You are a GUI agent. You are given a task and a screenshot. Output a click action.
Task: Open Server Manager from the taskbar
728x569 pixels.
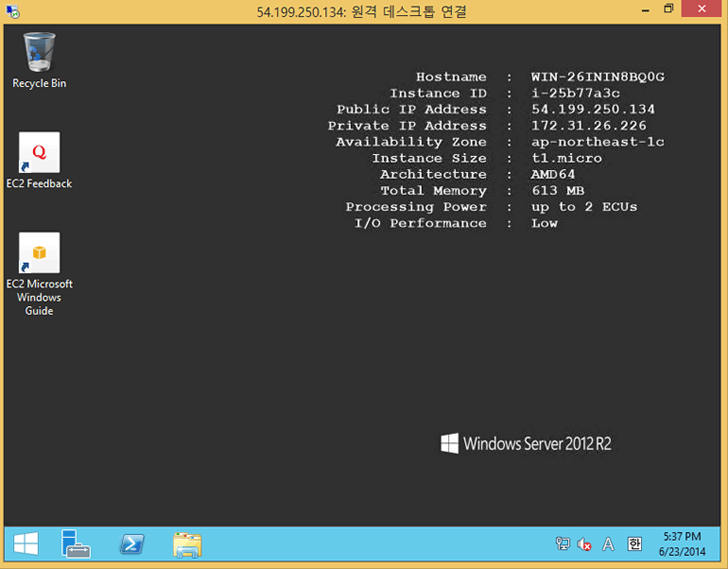[x=76, y=543]
